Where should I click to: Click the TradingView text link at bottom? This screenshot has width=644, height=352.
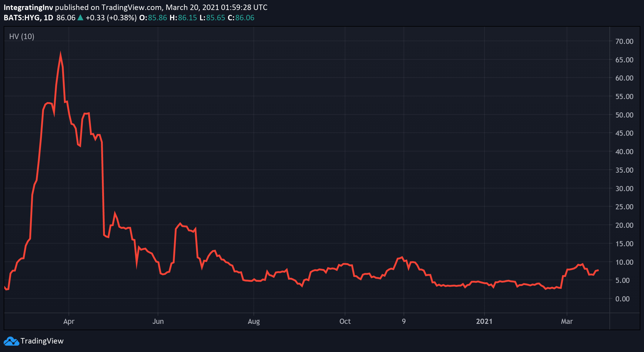(42, 341)
